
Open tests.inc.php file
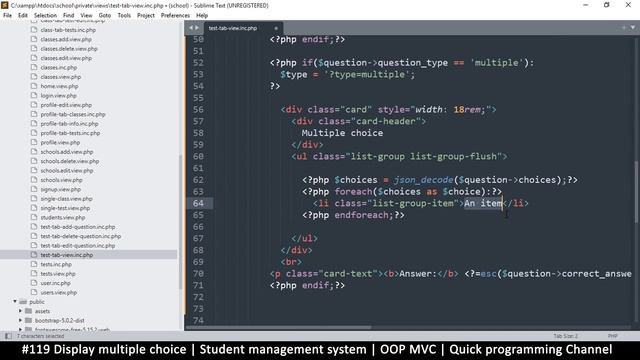[x=56, y=264]
